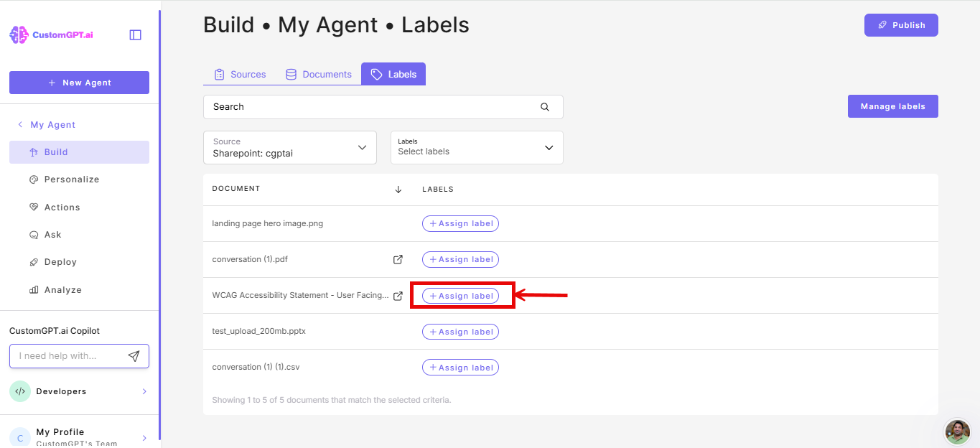Click the Copilot help input field
980x448 pixels.
click(72, 355)
